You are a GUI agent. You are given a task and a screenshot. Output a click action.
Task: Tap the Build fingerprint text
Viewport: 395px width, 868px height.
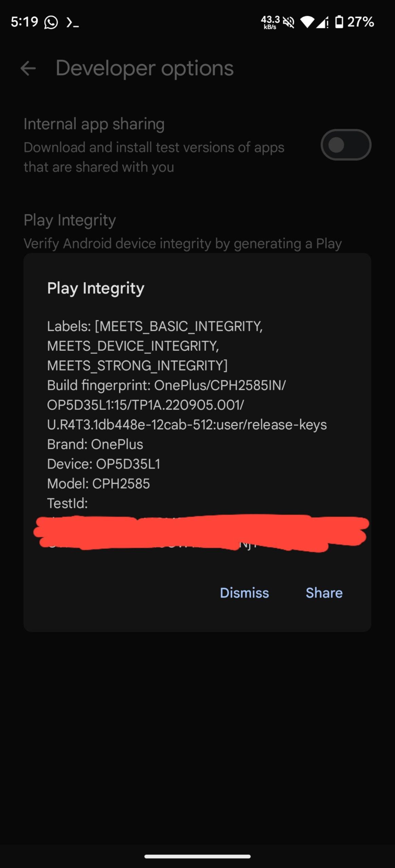pyautogui.click(x=187, y=405)
